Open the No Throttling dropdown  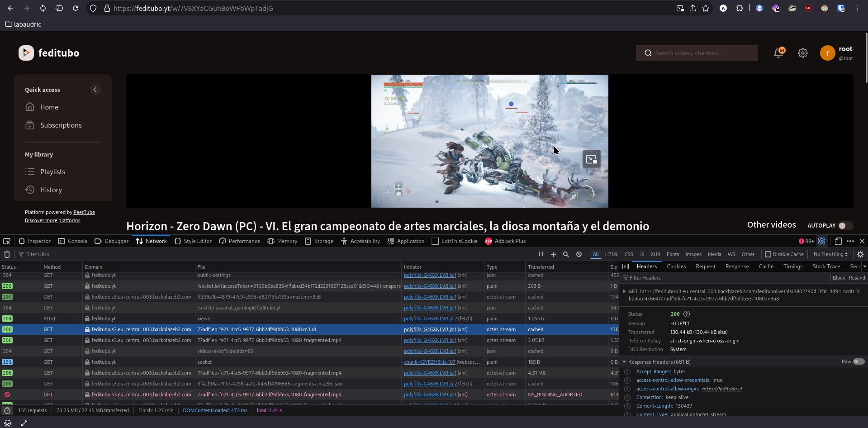pos(830,254)
